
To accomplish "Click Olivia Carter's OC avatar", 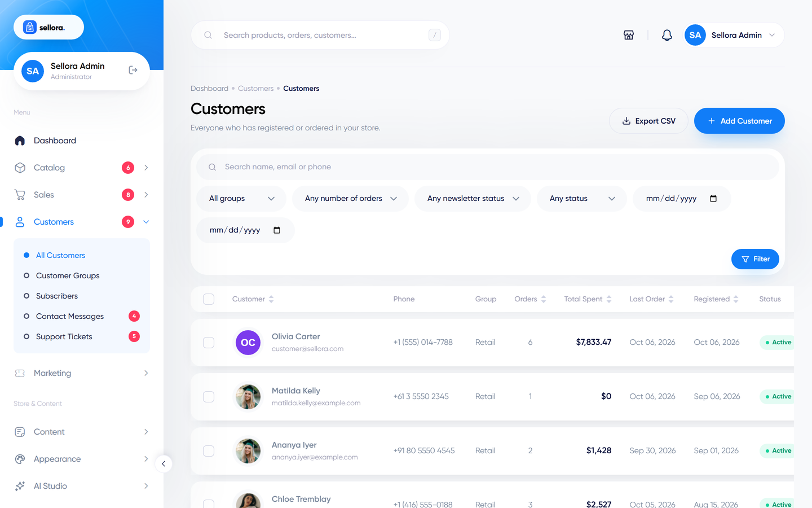I will coord(248,343).
